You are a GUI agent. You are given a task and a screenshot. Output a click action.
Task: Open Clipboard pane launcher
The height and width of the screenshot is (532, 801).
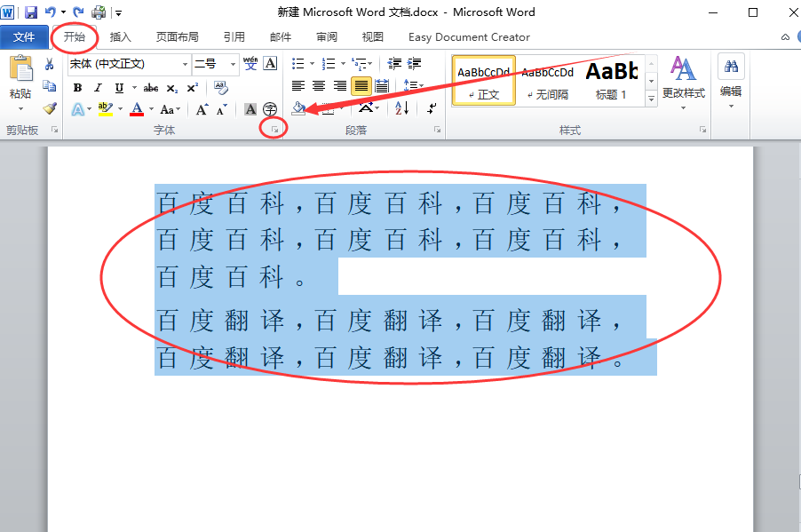[54, 130]
